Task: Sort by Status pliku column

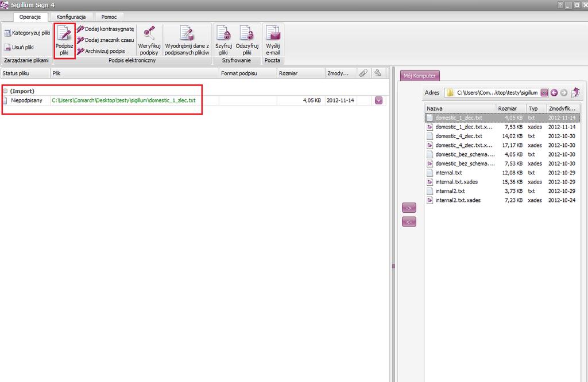Action: (25, 73)
